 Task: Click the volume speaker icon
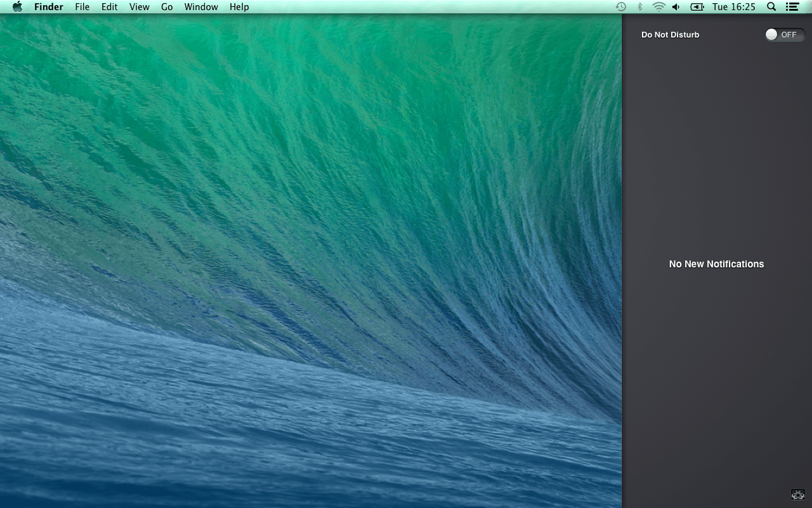(676, 7)
